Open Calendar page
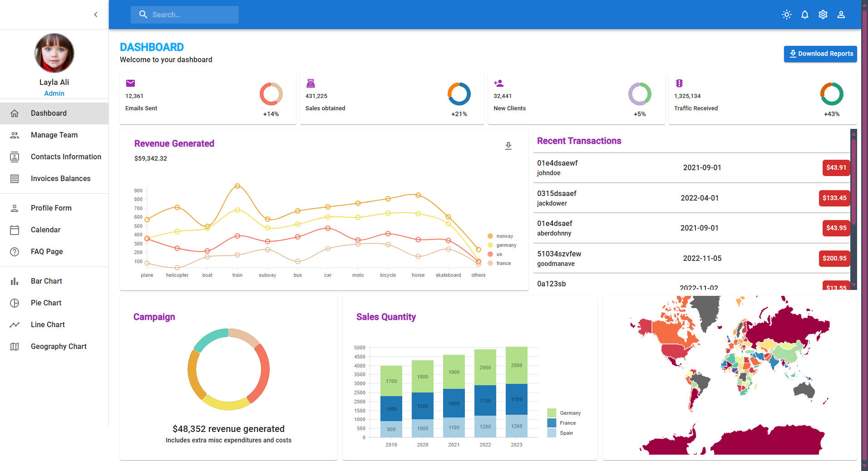Screen dimensions: 868x471 [x=54, y=230]
